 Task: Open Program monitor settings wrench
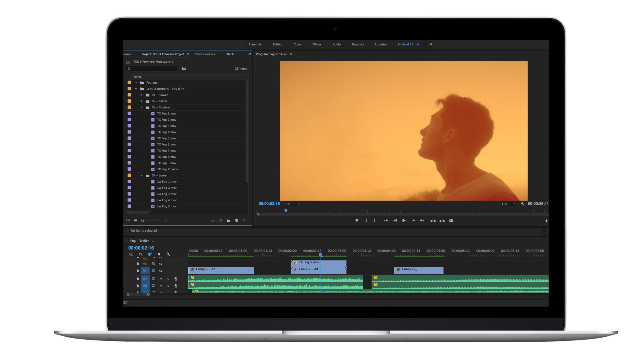click(x=522, y=204)
